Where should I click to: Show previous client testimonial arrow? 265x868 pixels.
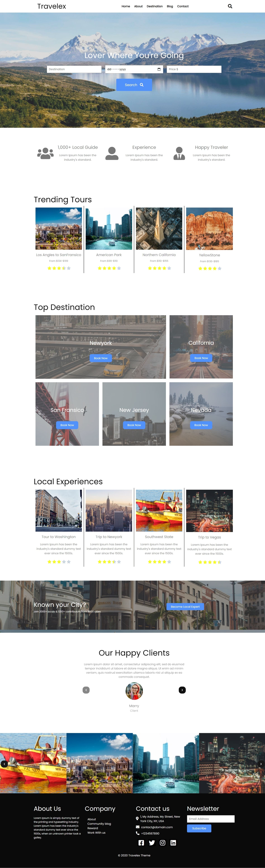point(86,690)
